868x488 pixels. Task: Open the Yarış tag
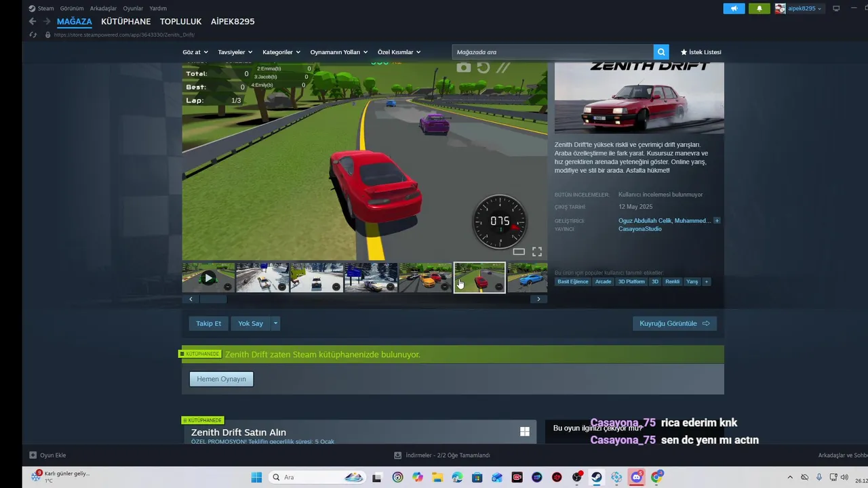pyautogui.click(x=692, y=282)
